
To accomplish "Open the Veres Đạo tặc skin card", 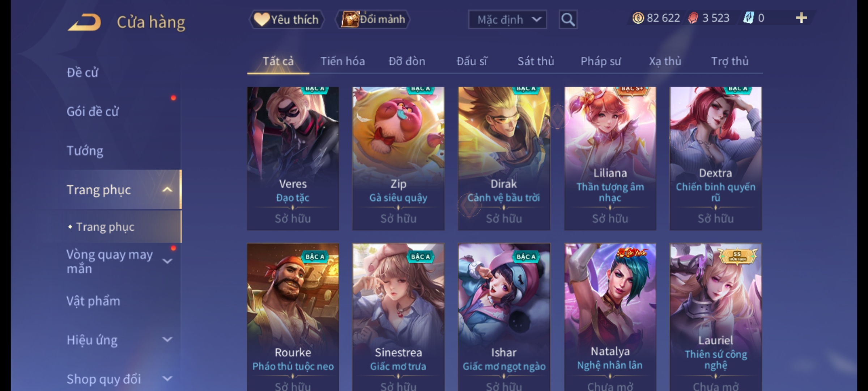I will tap(293, 158).
